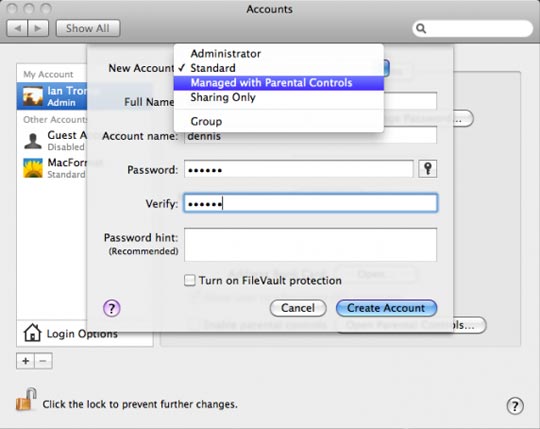Select Group from the account menu

coord(279,122)
